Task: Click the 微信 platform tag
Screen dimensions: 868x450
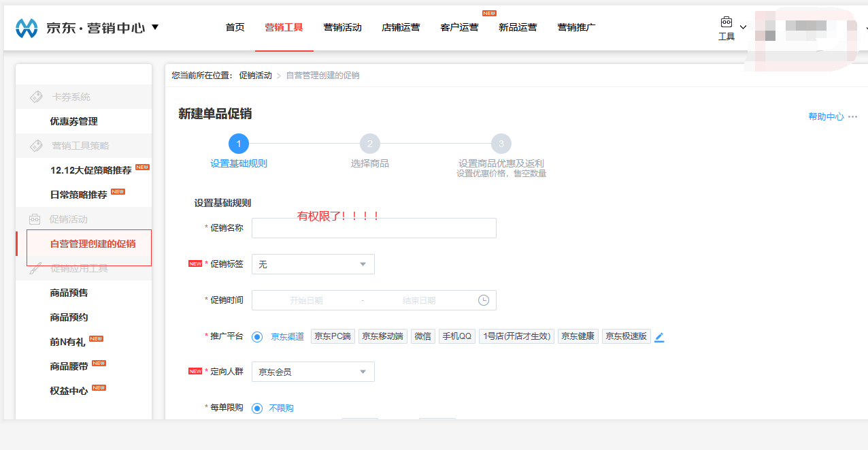Action: [423, 336]
